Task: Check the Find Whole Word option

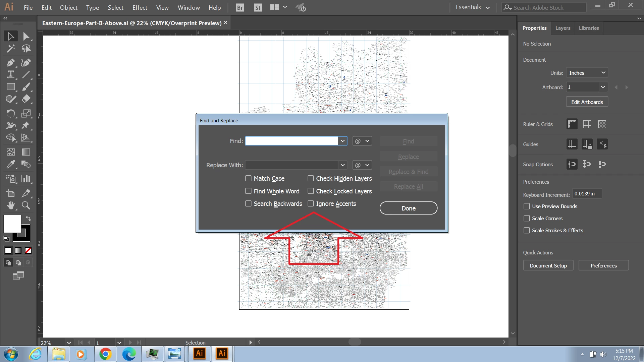Action: tap(248, 191)
